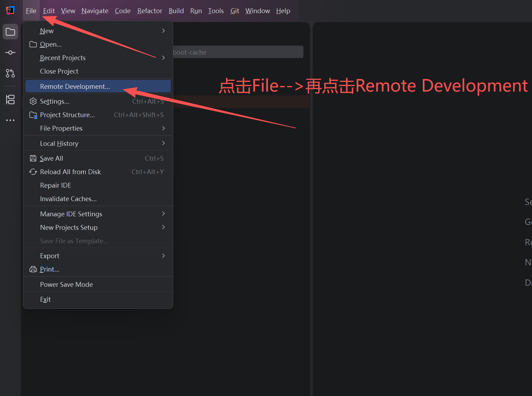Click the folder icon next to Open...
532x396 pixels.
(33, 44)
